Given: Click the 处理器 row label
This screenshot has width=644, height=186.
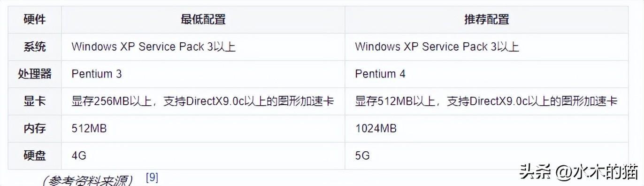Looking at the screenshot, I should coord(35,74).
